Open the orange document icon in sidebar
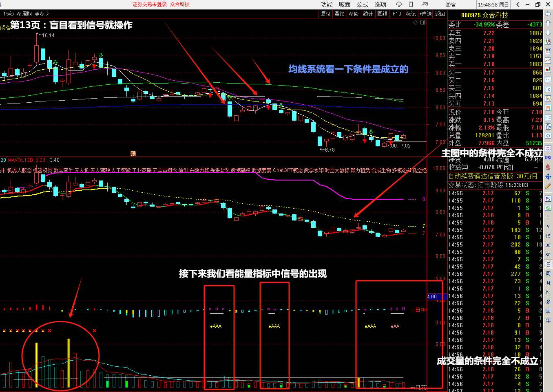 pyautogui.click(x=548, y=108)
